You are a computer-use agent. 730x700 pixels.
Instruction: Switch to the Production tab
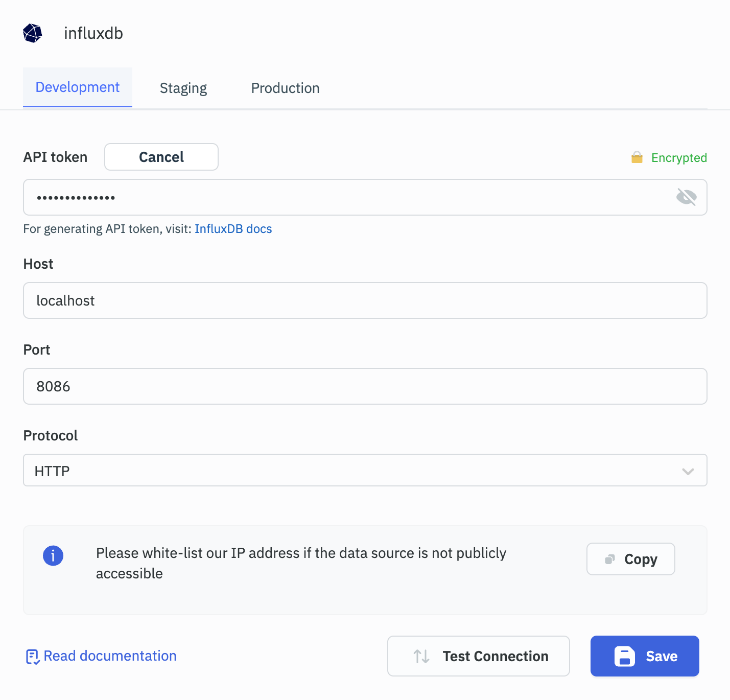point(285,88)
